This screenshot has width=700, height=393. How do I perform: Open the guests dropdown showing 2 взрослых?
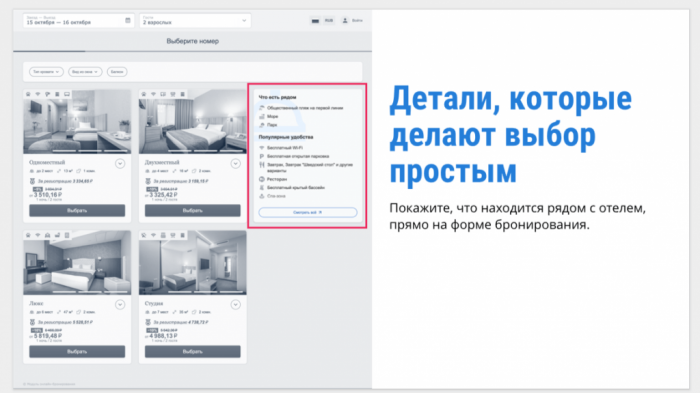click(x=195, y=21)
